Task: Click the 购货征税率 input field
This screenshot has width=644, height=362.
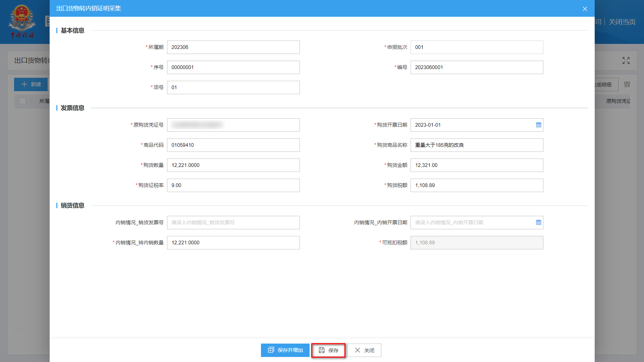Action: [x=233, y=185]
